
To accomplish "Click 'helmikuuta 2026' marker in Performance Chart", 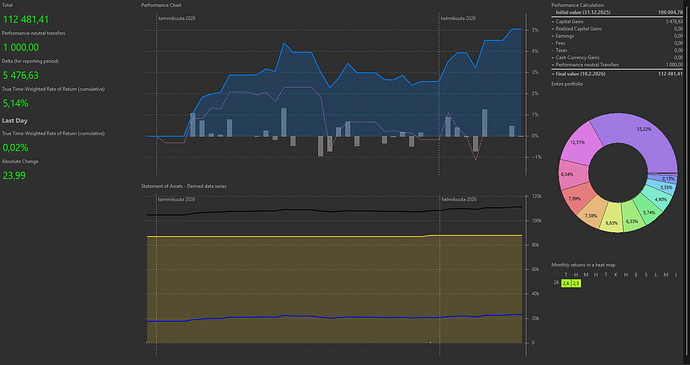I will (x=459, y=18).
